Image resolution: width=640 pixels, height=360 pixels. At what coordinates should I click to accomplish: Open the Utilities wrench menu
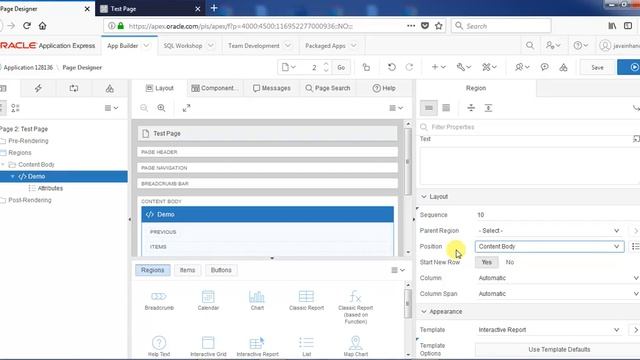pyautogui.click(x=464, y=67)
